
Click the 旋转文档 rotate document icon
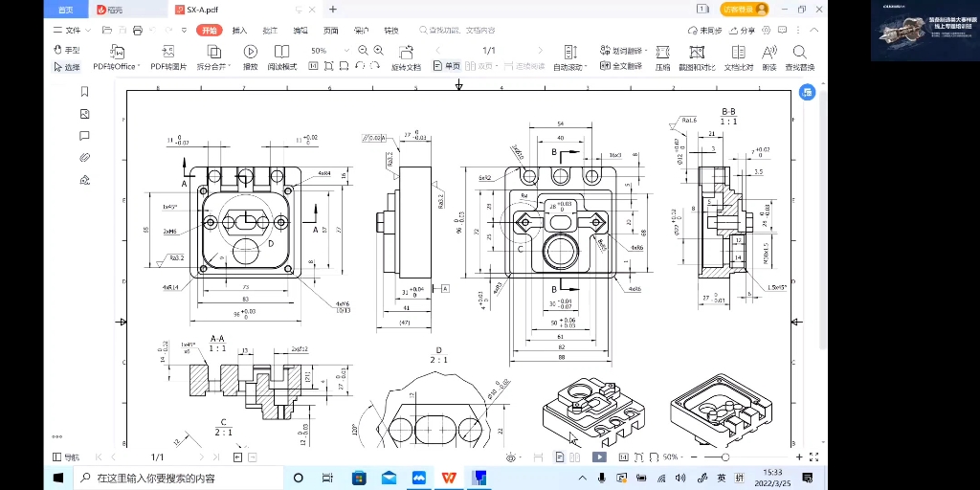click(x=406, y=52)
